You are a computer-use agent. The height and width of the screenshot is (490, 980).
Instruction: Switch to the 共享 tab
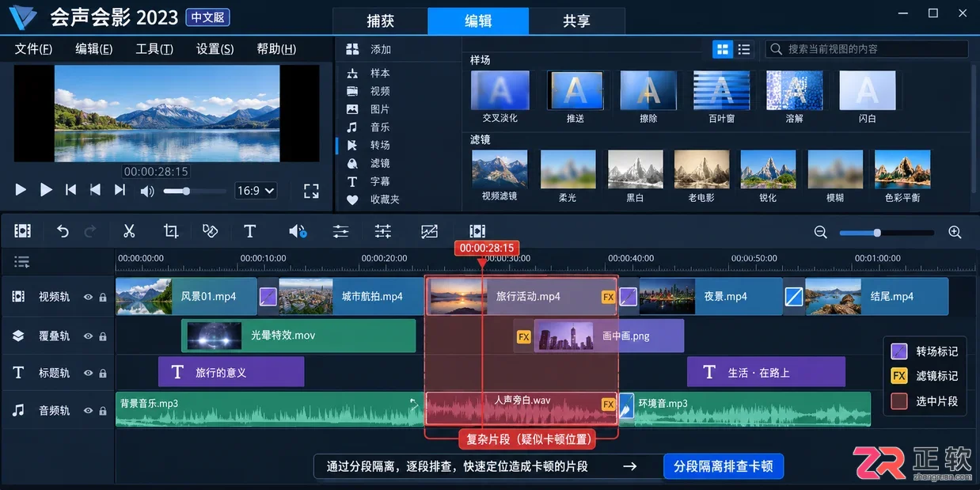[x=576, y=21]
